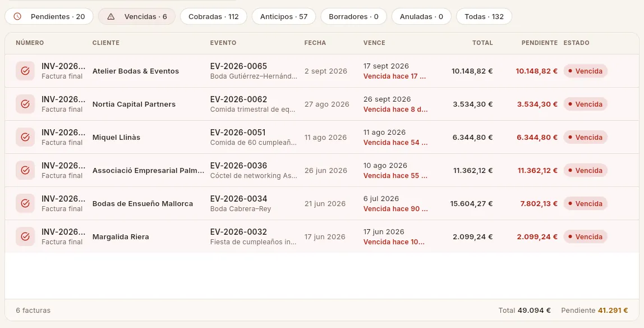
Task: Click client name Atelier Bodas & Eventos
Action: click(136, 71)
